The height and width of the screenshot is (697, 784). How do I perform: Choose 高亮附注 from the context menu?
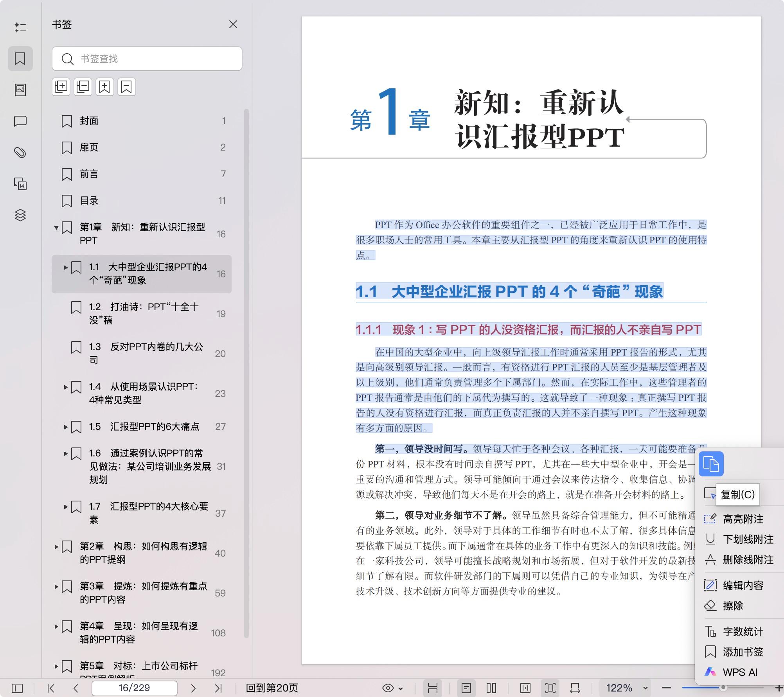(743, 519)
